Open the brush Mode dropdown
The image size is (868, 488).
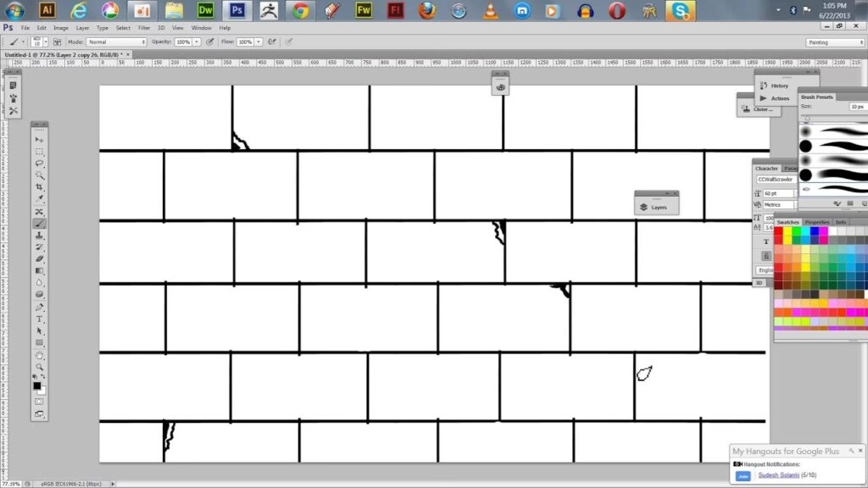click(117, 42)
